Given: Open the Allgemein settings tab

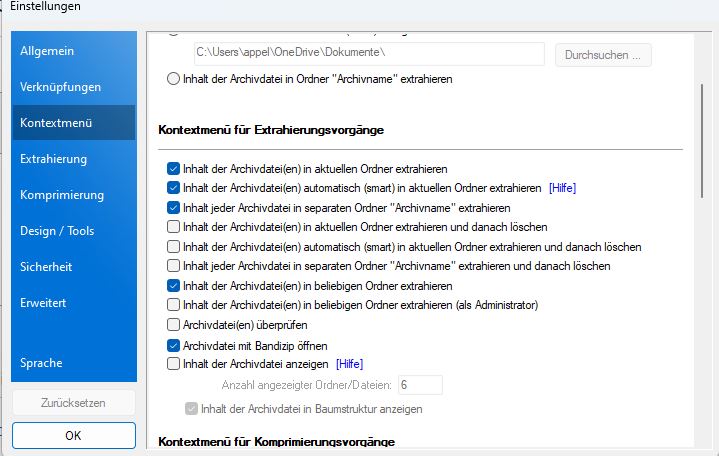Looking at the screenshot, I should pos(74,51).
